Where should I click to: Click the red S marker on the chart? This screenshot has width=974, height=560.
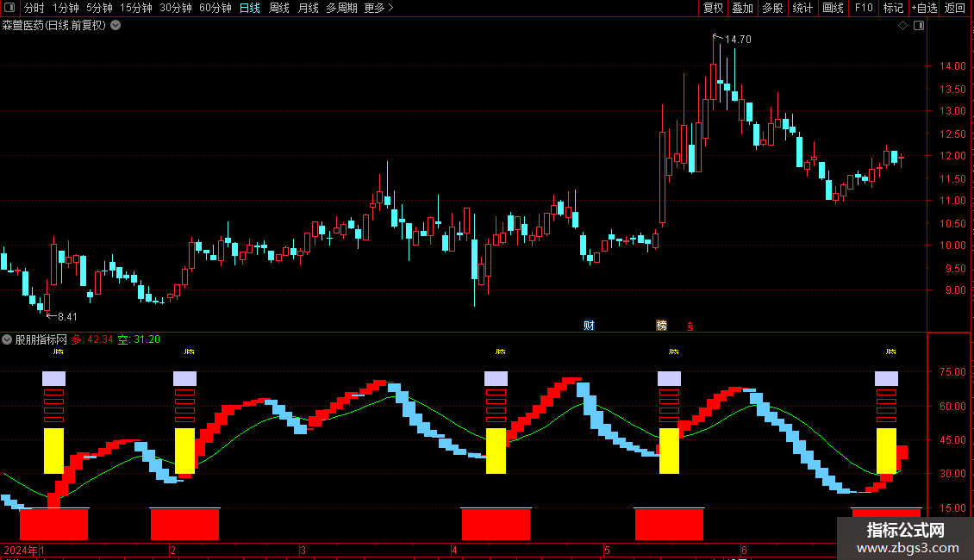pyautogui.click(x=690, y=326)
